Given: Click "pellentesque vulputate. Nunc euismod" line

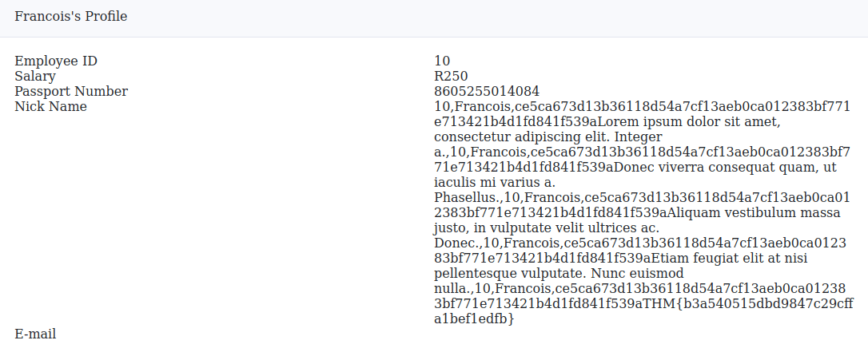Looking at the screenshot, I should coord(548,273).
